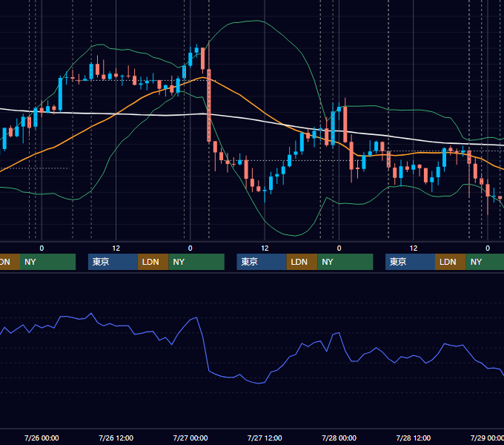Click the large red candle after 7/27 00:00
Viewport: 504px width, 445px height.
[x=209, y=105]
